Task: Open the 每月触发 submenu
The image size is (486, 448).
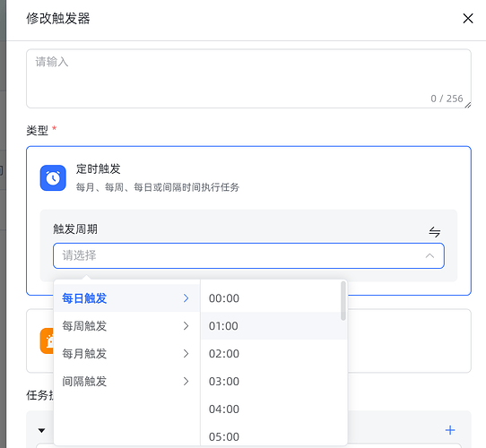Action: tap(126, 354)
